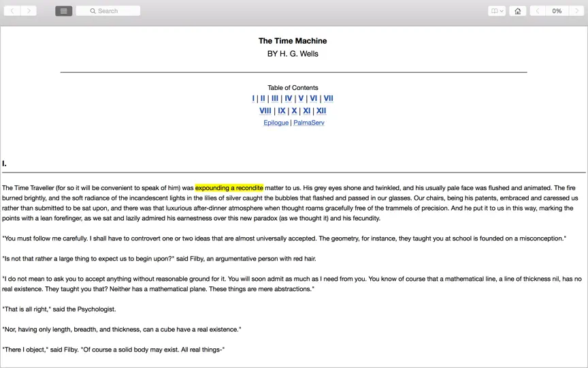The image size is (588, 368).
Task: Jump to chapter IV link
Action: click(289, 98)
